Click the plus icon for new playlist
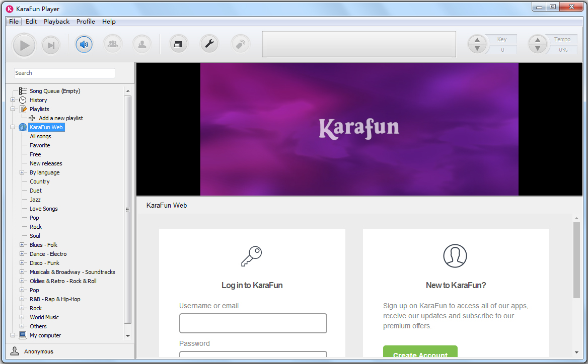Viewport: 588px width, 364px height. 32,118
